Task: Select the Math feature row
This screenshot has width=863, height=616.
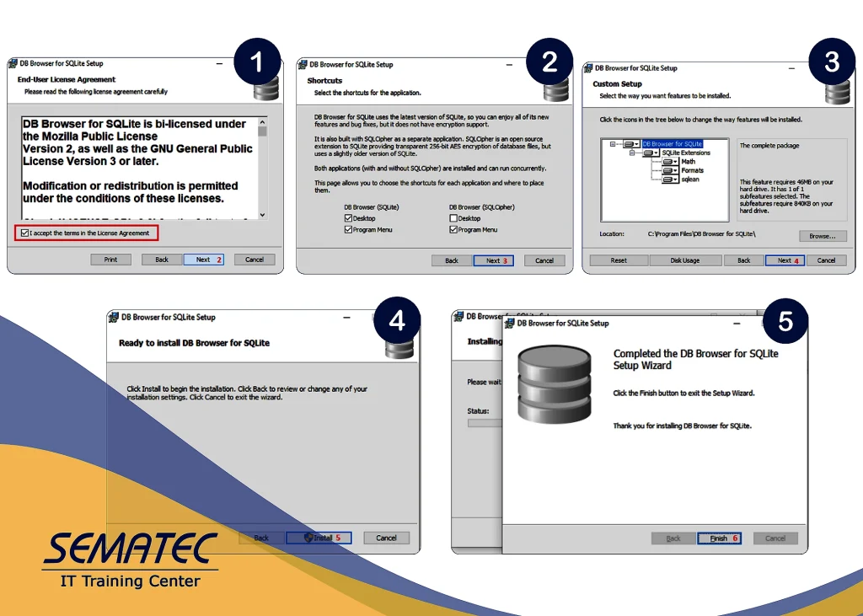Action: coord(688,162)
